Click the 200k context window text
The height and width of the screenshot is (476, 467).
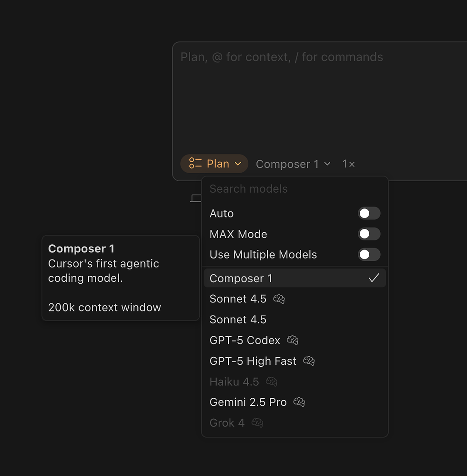(x=105, y=307)
